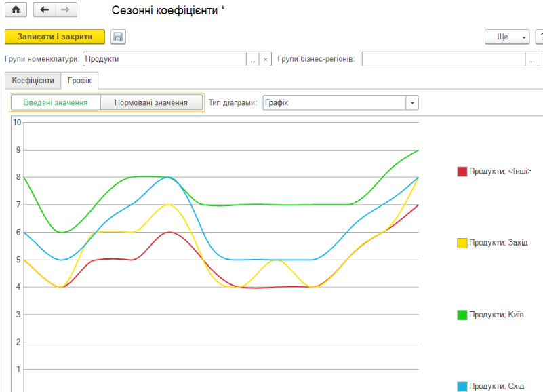Switch to Введені значення mode

[56, 102]
